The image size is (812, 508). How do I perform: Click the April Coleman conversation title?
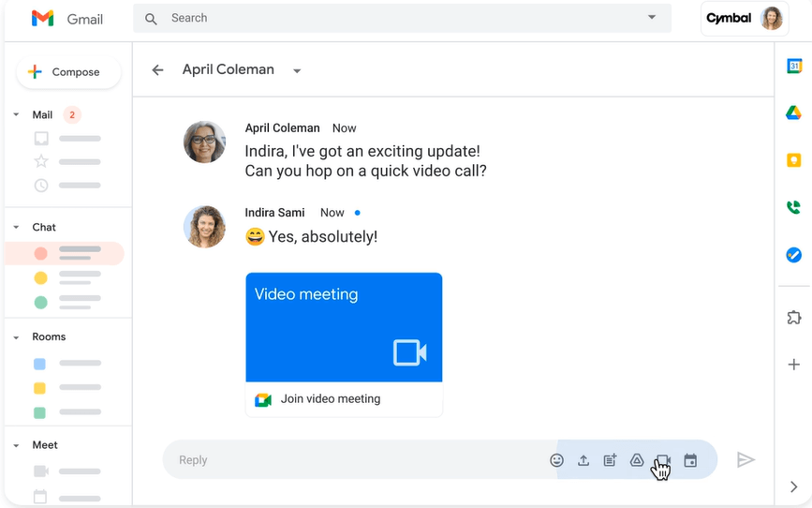point(229,69)
